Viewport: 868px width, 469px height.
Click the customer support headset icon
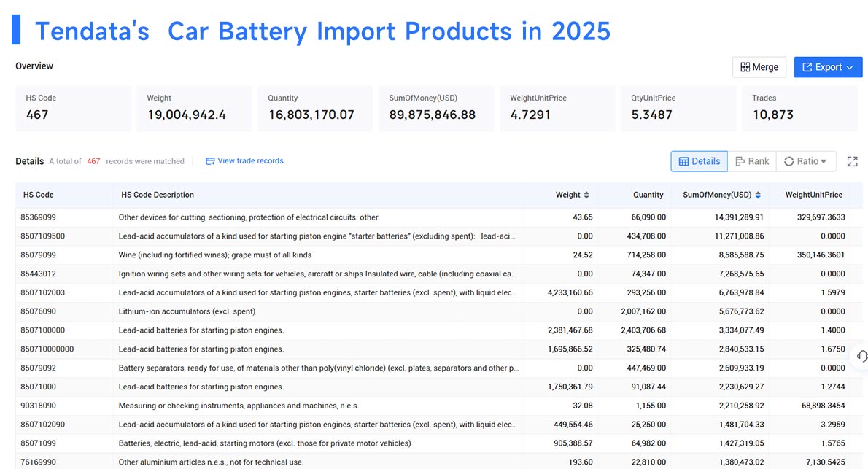pyautogui.click(x=861, y=356)
